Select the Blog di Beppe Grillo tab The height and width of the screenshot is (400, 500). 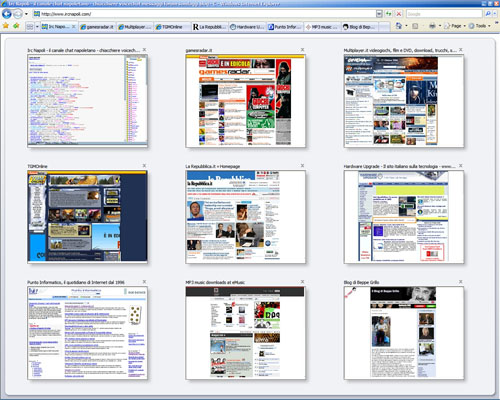(x=361, y=27)
